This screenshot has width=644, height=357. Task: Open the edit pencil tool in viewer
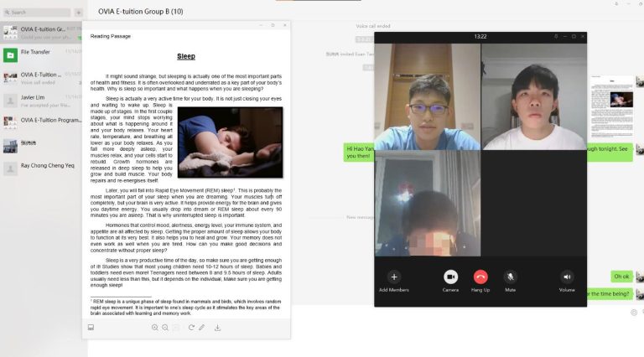click(x=201, y=328)
